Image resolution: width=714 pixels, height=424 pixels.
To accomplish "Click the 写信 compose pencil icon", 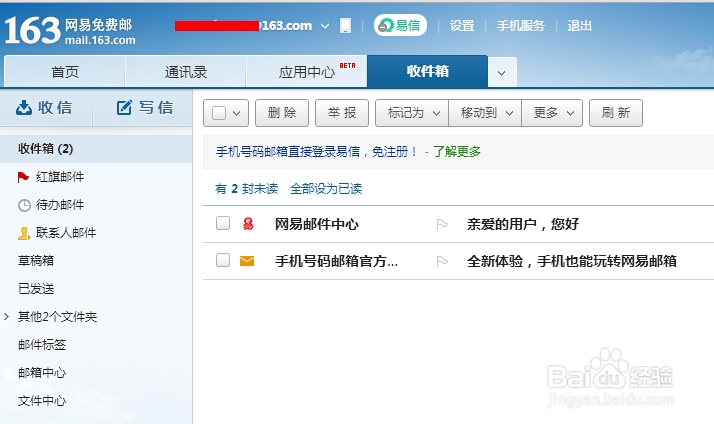I will (x=124, y=107).
